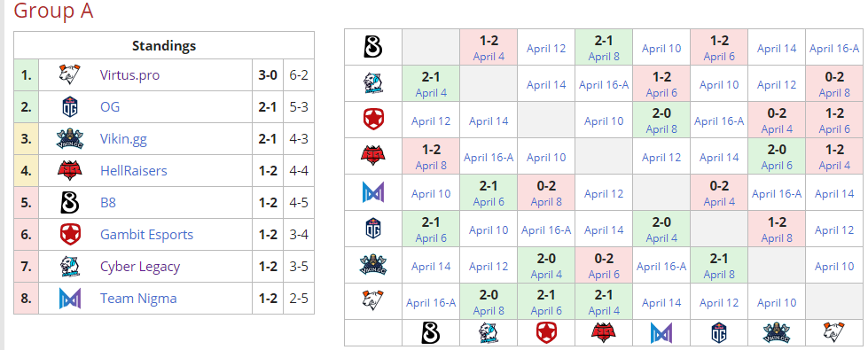The image size is (868, 350).
Task: Open the Cyber Legacy team link
Action: click(140, 267)
